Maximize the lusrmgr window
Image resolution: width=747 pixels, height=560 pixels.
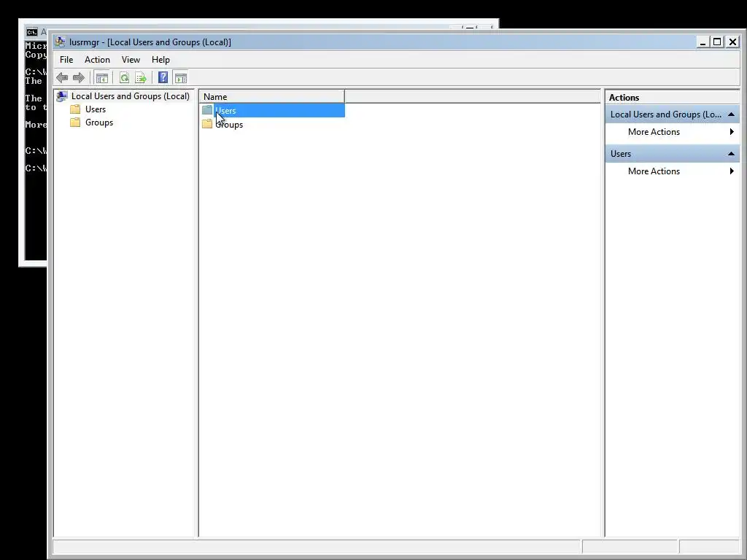click(x=717, y=42)
